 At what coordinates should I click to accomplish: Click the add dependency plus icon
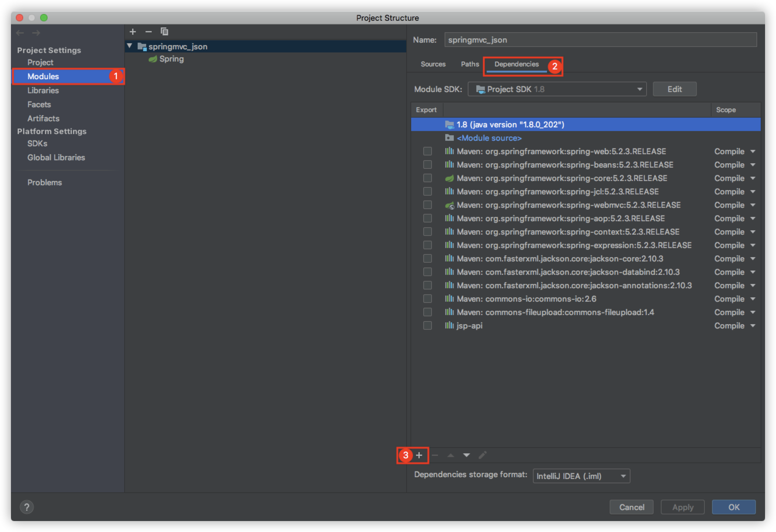pos(419,455)
